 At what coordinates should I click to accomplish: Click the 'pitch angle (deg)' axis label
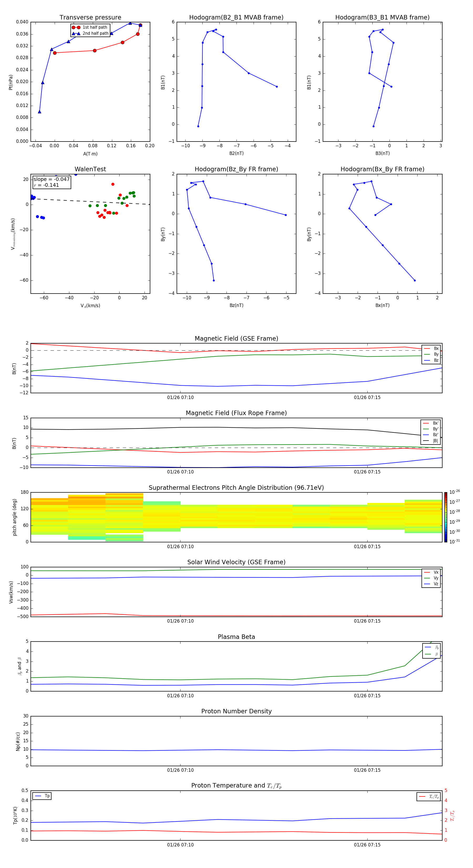click(x=14, y=517)
